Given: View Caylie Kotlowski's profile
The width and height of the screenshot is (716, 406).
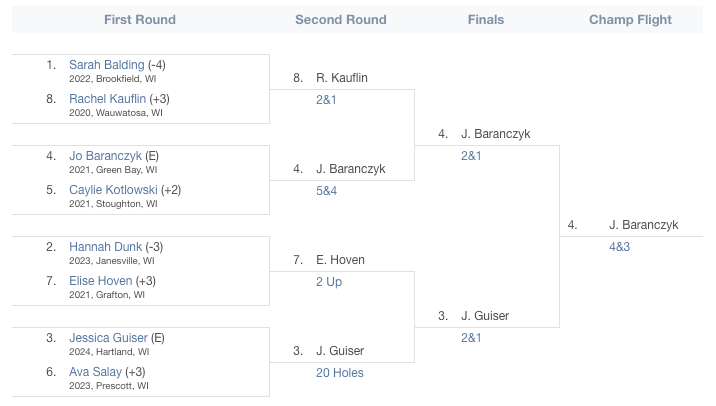Looking at the screenshot, I should click(x=113, y=190).
